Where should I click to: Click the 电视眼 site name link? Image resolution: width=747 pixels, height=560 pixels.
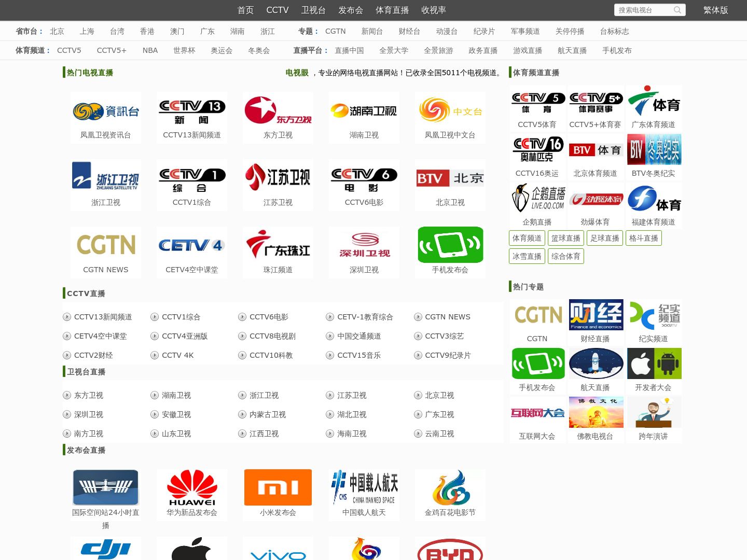297,73
